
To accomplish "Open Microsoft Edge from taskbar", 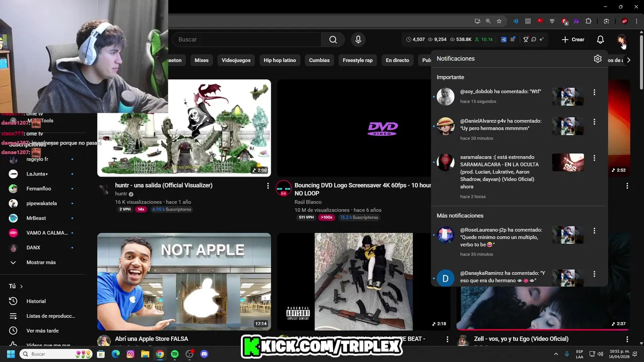I will click(116, 354).
